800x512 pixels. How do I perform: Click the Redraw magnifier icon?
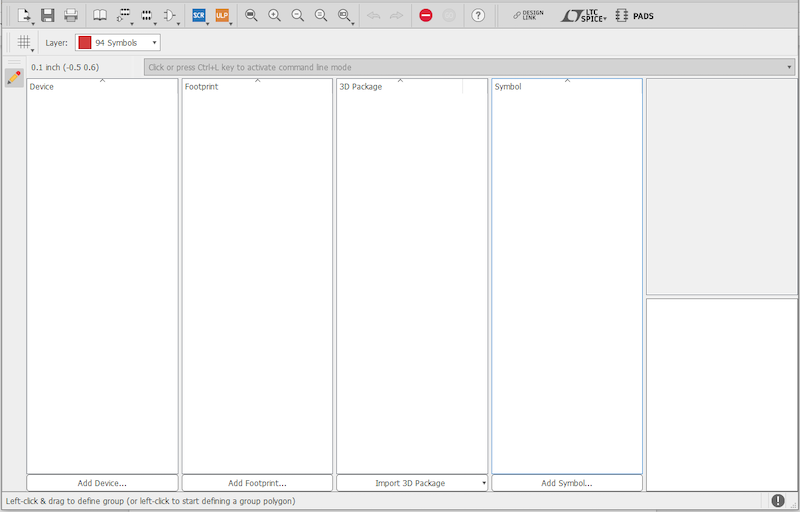[x=321, y=15]
